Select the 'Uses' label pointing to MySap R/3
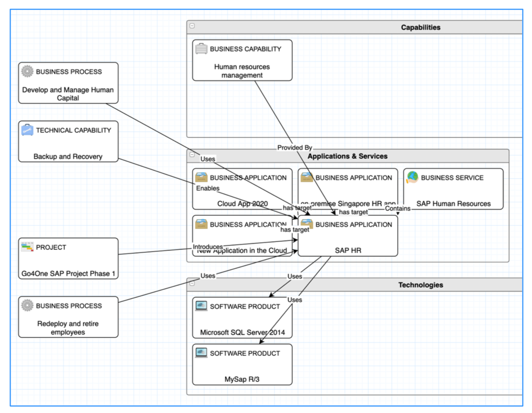The width and height of the screenshot is (532, 413). (x=294, y=300)
